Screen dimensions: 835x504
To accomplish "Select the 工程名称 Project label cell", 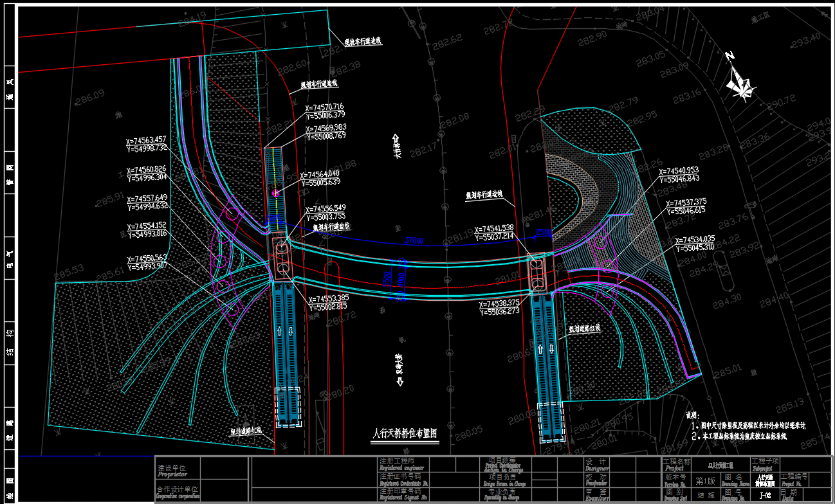I will pos(677,464).
